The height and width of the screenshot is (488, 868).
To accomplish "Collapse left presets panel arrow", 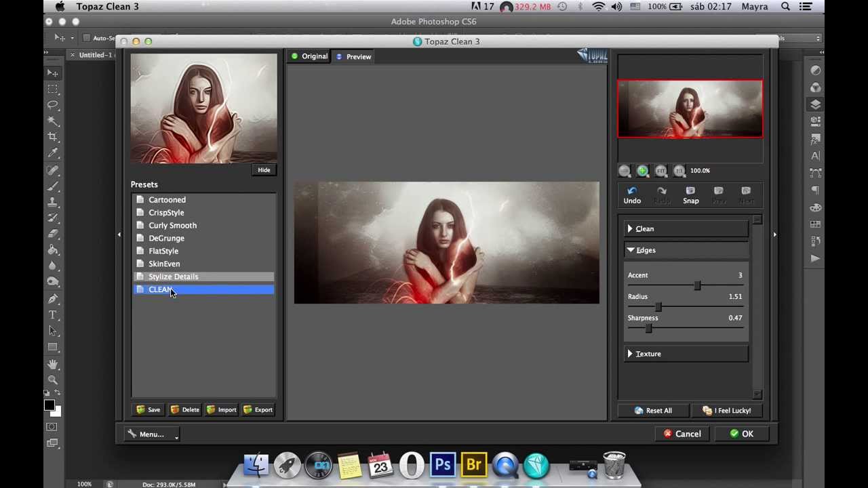I will 119,235.
